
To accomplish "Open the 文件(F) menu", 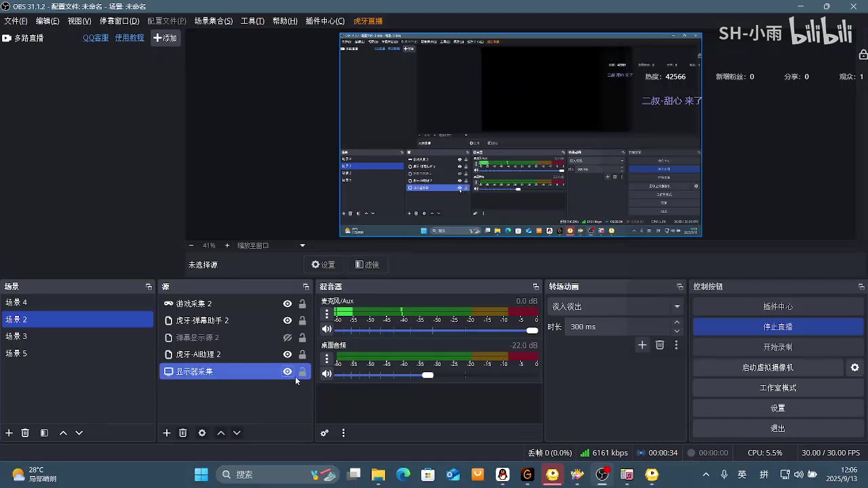I will (x=16, y=21).
